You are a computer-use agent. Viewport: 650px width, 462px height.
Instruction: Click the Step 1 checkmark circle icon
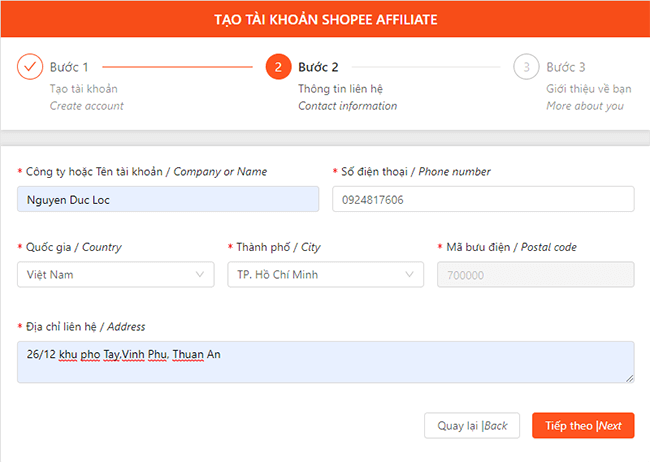31,67
